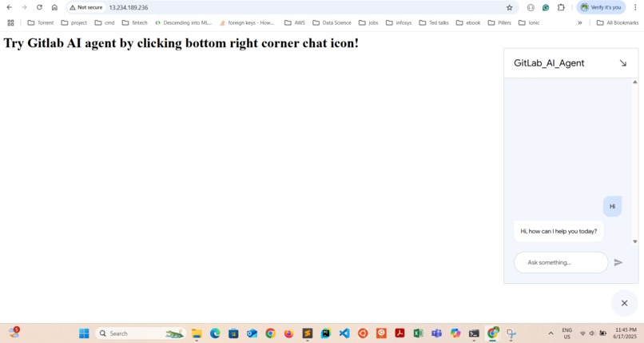Open the All Bookmarks folder
This screenshot has height=343, width=644.
618,22
